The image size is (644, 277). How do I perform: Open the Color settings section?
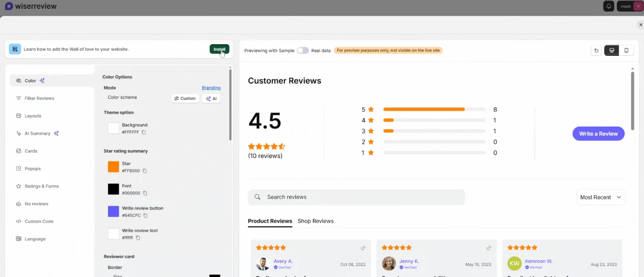tap(52, 80)
